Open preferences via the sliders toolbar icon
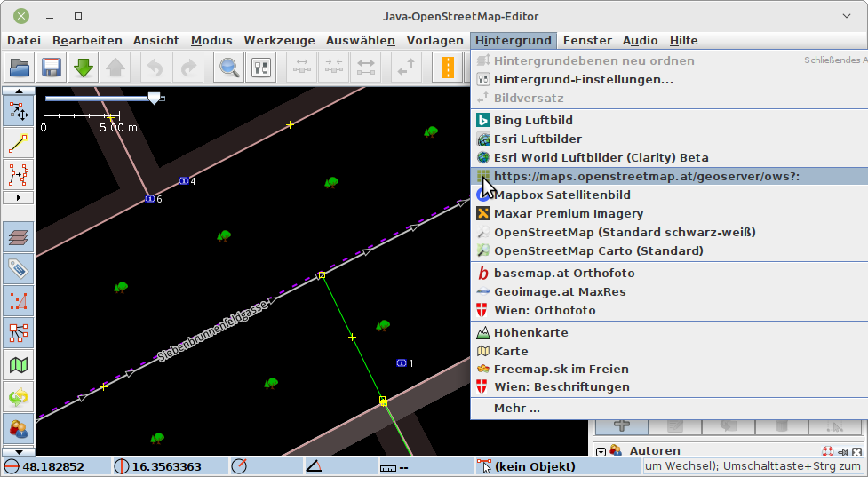The width and height of the screenshot is (868, 477). coord(261,68)
